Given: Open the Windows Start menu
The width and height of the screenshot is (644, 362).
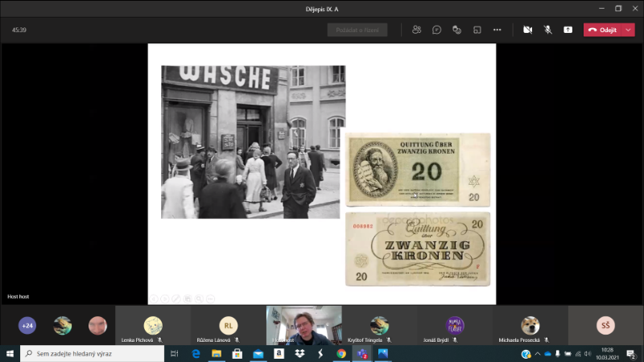Looking at the screenshot, I should point(10,353).
